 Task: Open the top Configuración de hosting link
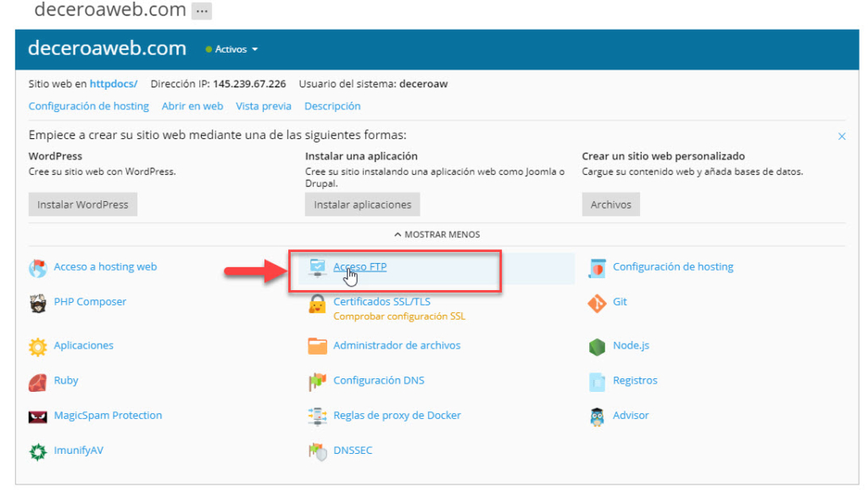click(x=88, y=106)
